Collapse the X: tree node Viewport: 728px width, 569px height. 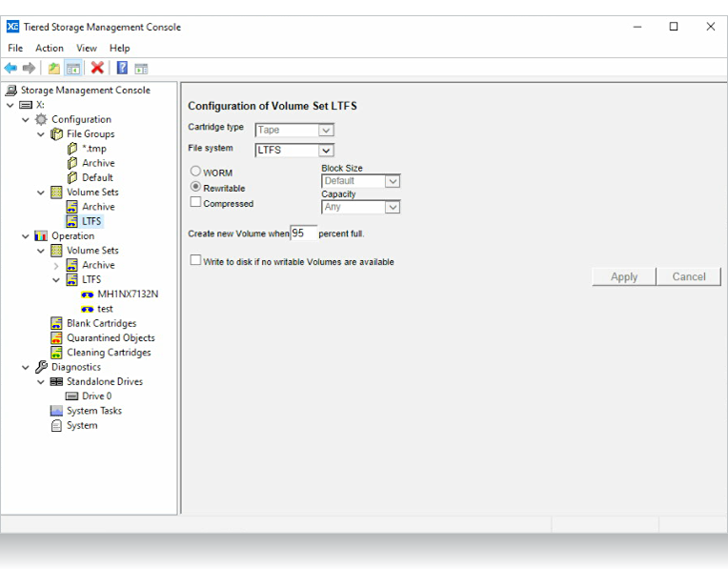[x=10, y=105]
